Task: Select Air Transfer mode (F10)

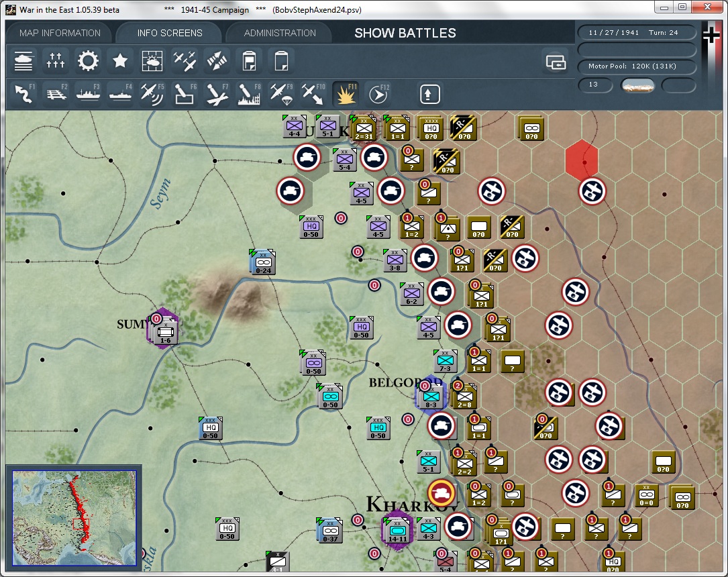Action: [313, 94]
